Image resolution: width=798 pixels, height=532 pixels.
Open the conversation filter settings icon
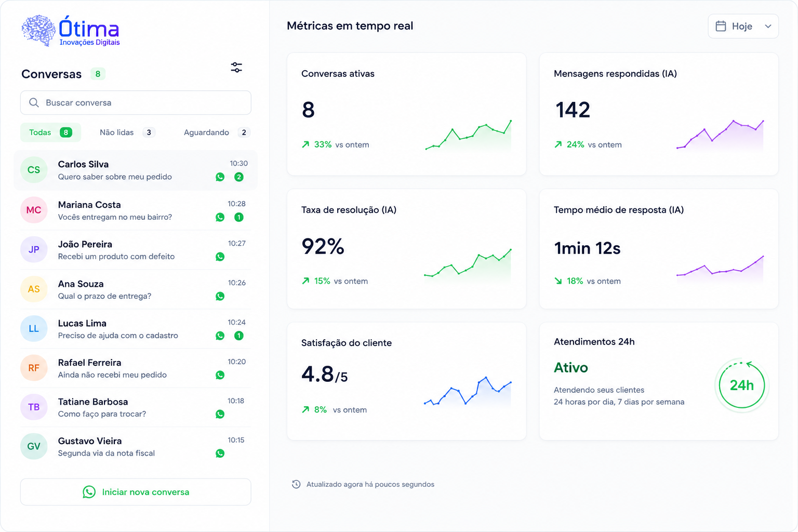pyautogui.click(x=236, y=68)
